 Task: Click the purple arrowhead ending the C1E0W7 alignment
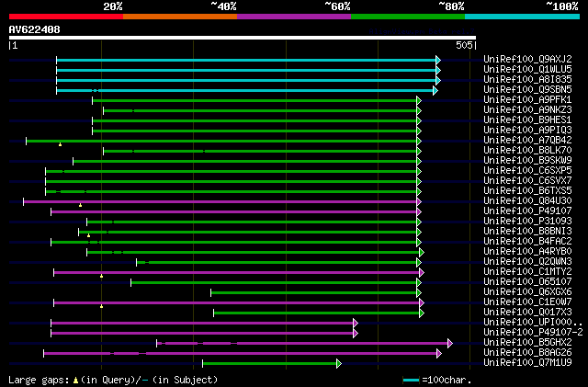422,303
